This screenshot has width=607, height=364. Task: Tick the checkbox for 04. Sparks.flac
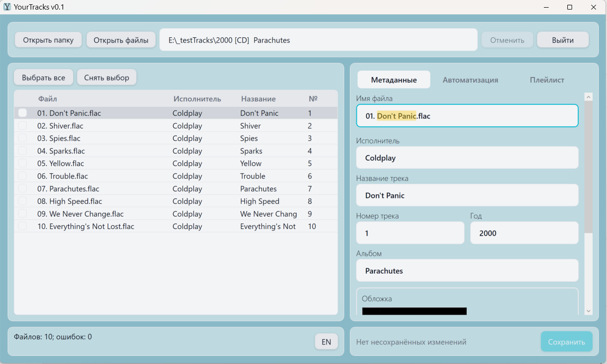coord(22,151)
